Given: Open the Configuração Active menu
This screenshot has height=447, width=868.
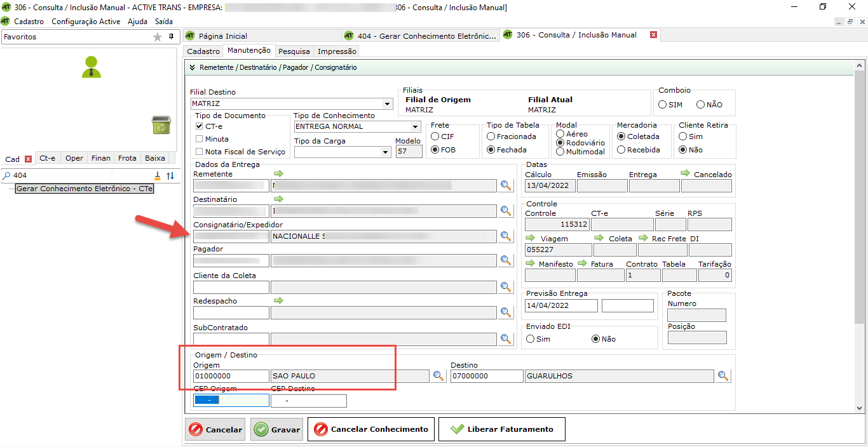Looking at the screenshot, I should (x=86, y=21).
